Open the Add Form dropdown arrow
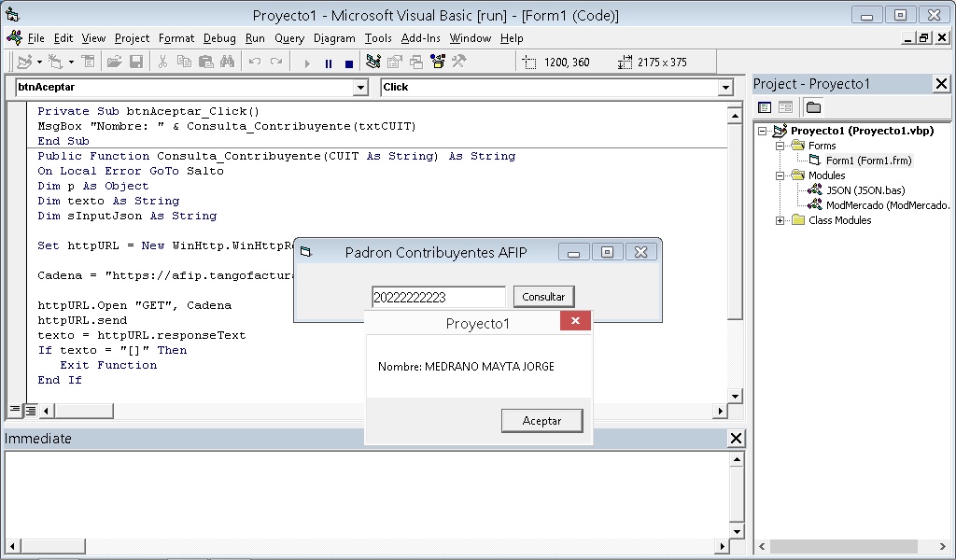This screenshot has width=956, height=560. 71,62
